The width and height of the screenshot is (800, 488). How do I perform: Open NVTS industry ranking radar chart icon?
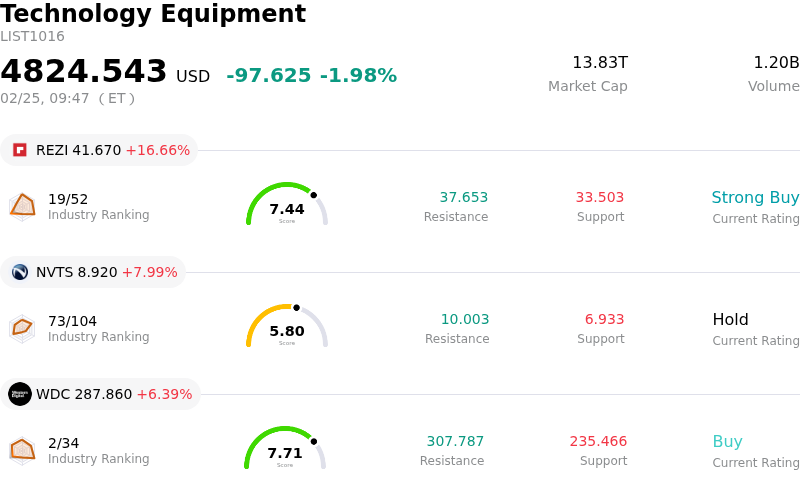[x=22, y=328]
